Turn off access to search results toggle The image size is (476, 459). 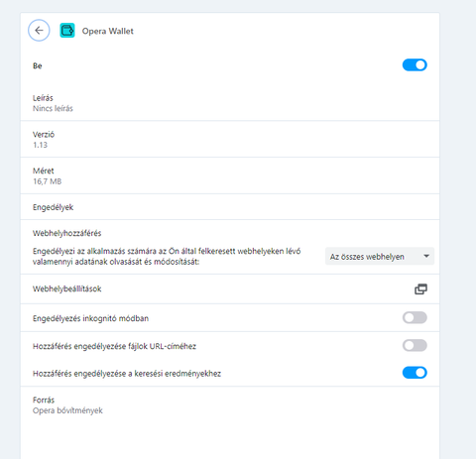[x=415, y=373]
